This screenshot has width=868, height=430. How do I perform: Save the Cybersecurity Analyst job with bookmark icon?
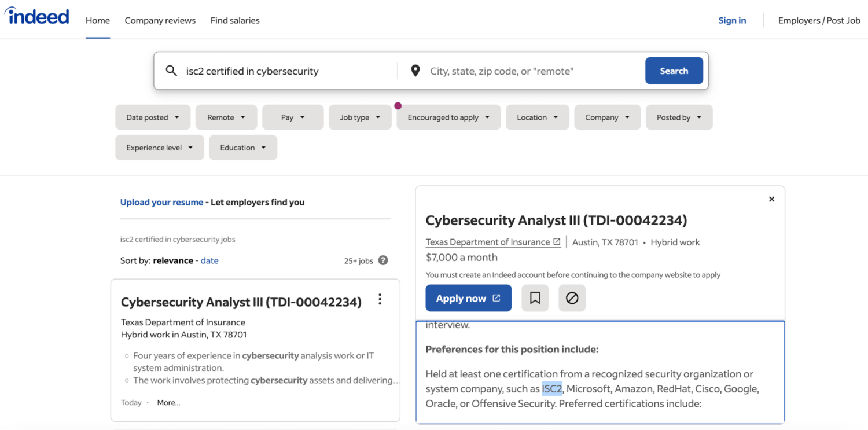tap(535, 297)
